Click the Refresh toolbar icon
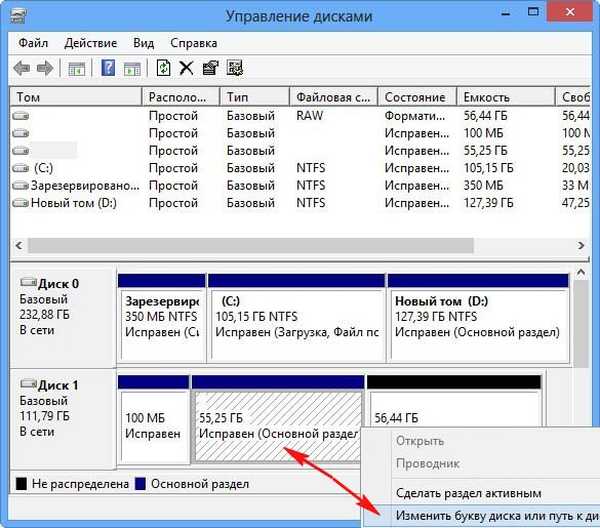 [x=163, y=68]
